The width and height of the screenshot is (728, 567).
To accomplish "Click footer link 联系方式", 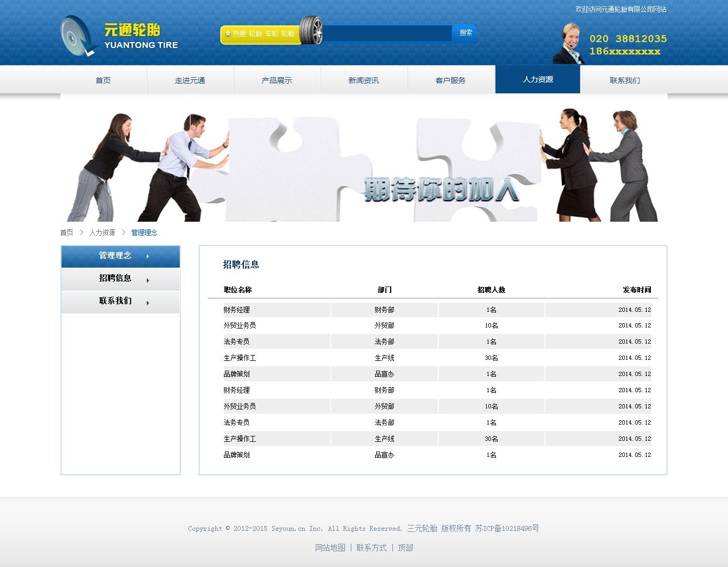I will coord(371,548).
